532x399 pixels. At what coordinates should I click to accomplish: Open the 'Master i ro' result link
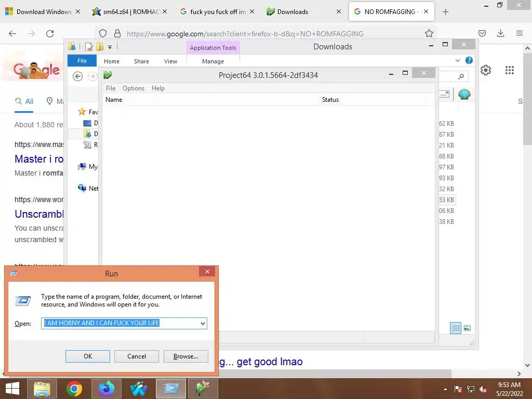39,159
